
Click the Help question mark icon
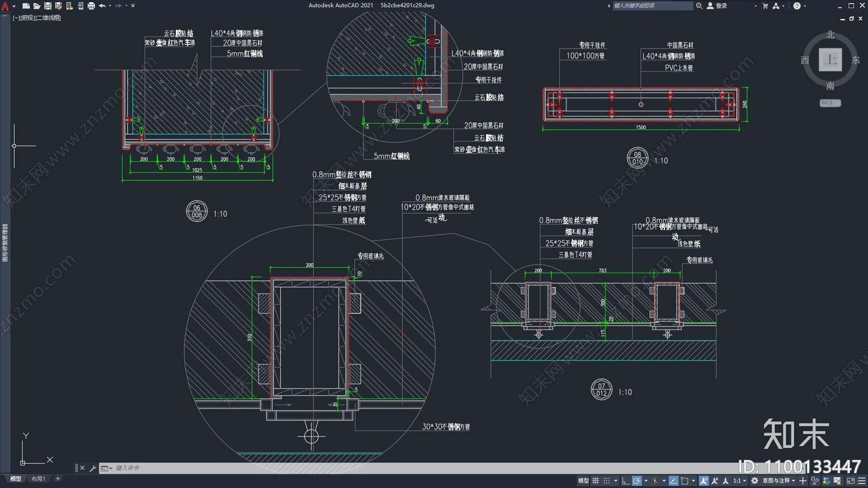coord(796,5)
